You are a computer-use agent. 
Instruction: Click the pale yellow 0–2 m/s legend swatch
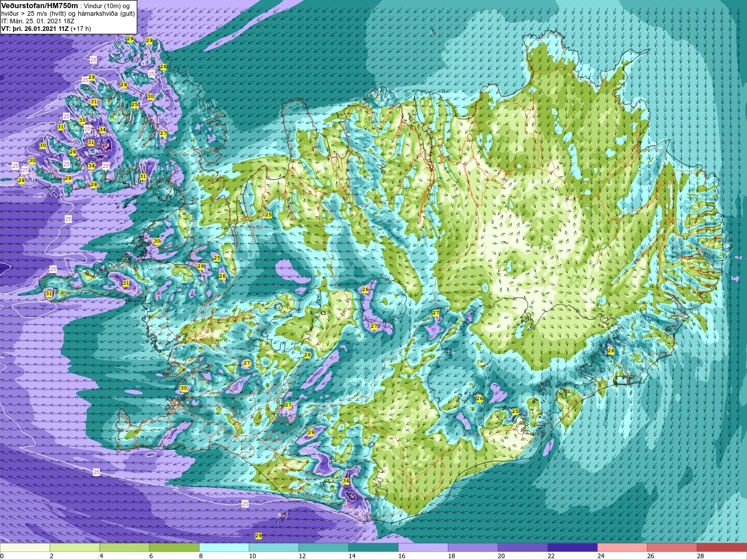click(25, 548)
